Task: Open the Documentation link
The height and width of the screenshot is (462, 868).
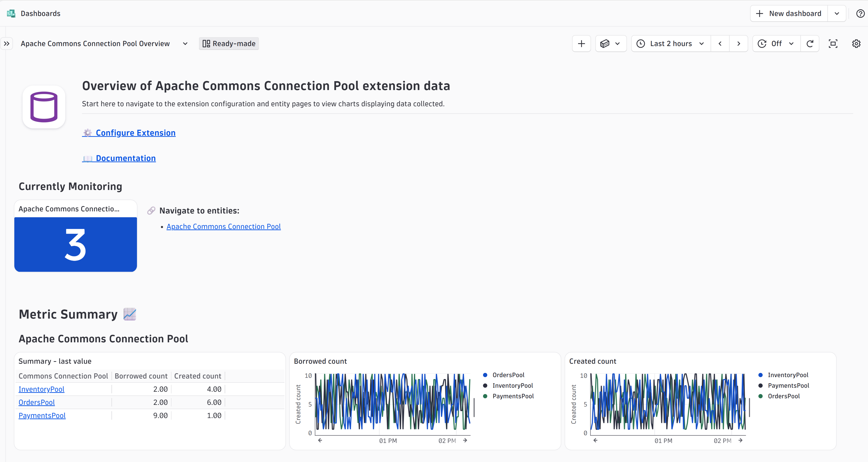Action: [x=119, y=158]
